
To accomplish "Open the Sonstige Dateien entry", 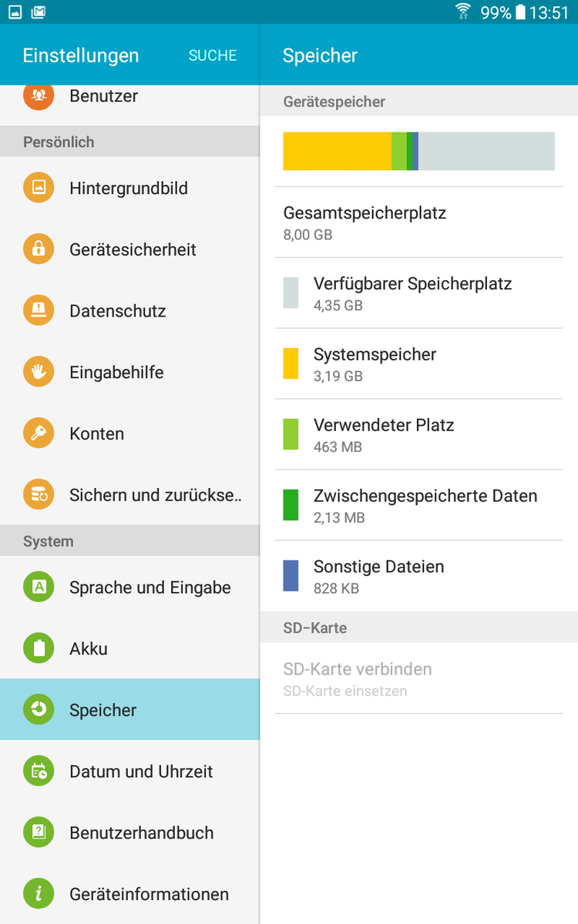I will 418,576.
